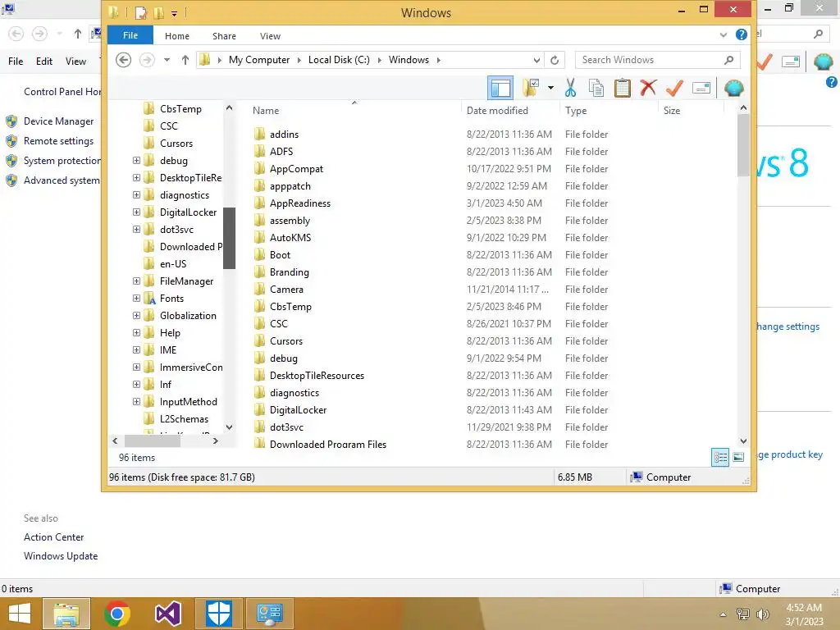This screenshot has height=630, width=840.
Task: Select the DigitalLocker folder in file list
Action: click(x=298, y=410)
